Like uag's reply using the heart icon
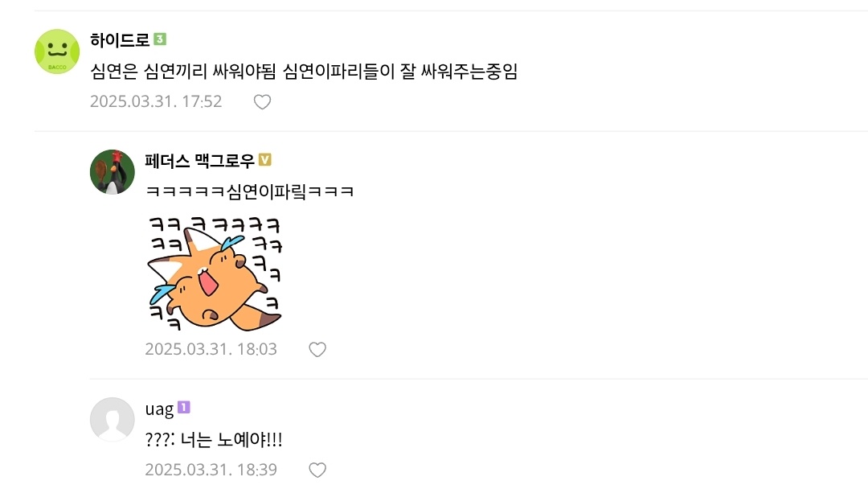The image size is (868, 489). click(x=317, y=471)
